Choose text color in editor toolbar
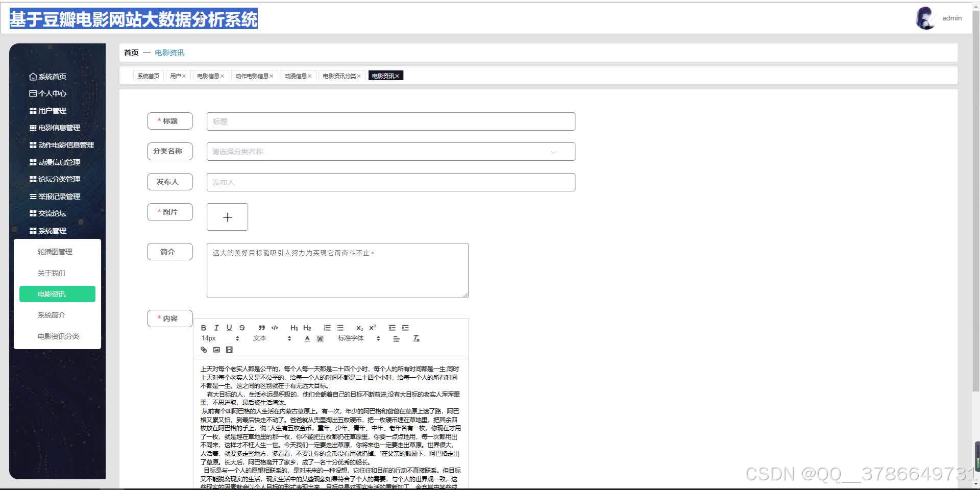The image size is (980, 490). coord(307,338)
